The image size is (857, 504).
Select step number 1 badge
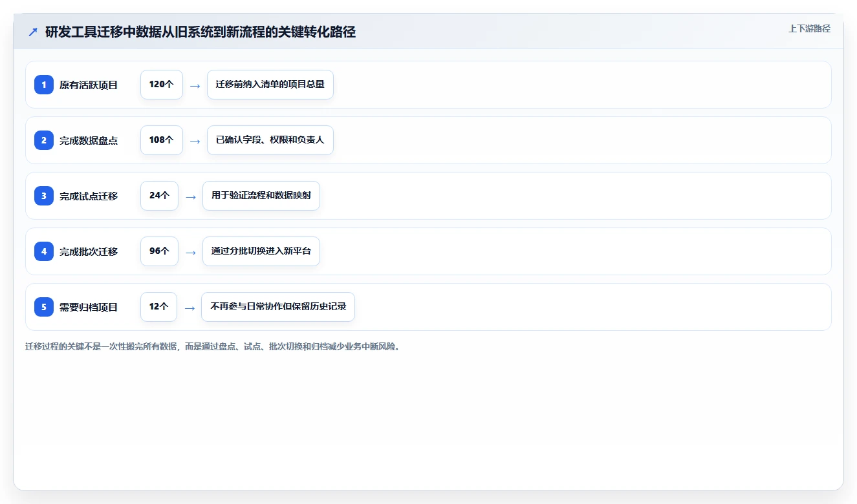pyautogui.click(x=44, y=85)
